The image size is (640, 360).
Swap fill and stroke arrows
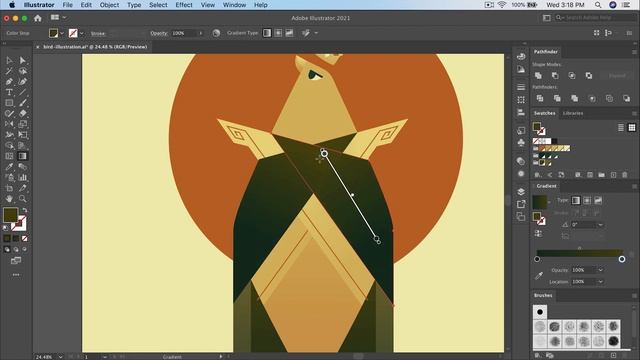point(24,210)
